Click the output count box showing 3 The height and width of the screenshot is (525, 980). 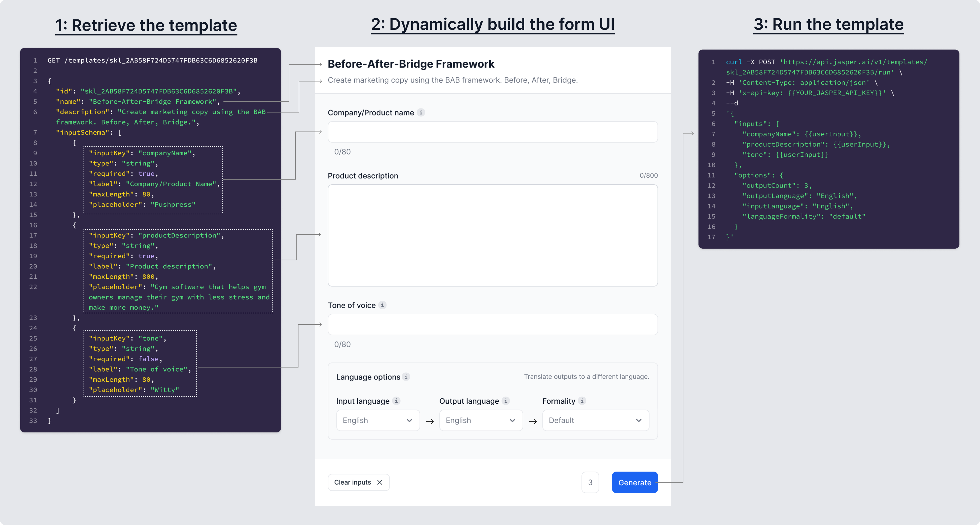click(590, 482)
